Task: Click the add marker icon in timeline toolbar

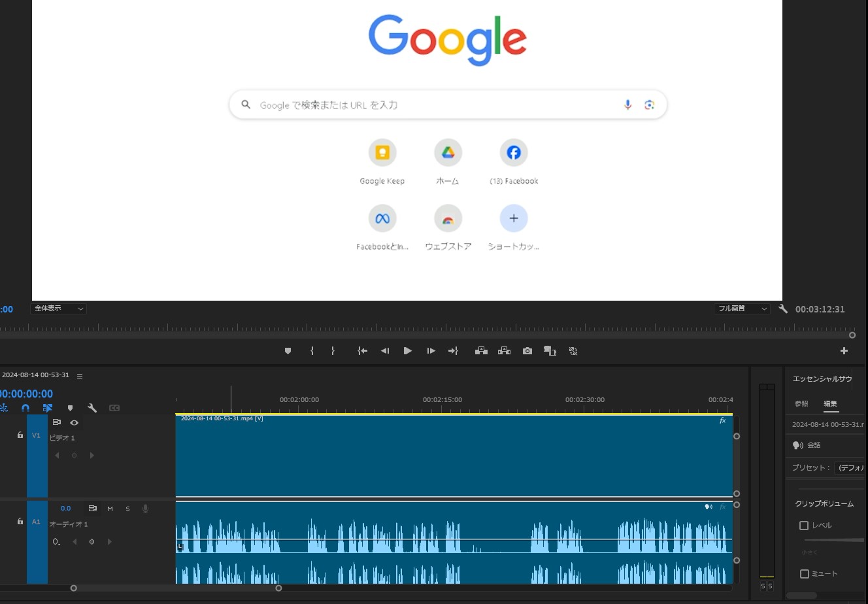Action: (70, 408)
